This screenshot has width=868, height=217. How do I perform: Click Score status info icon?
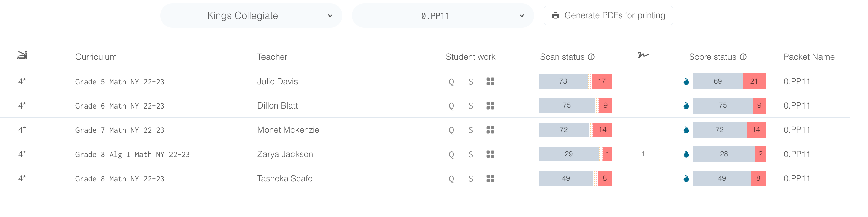click(x=743, y=57)
